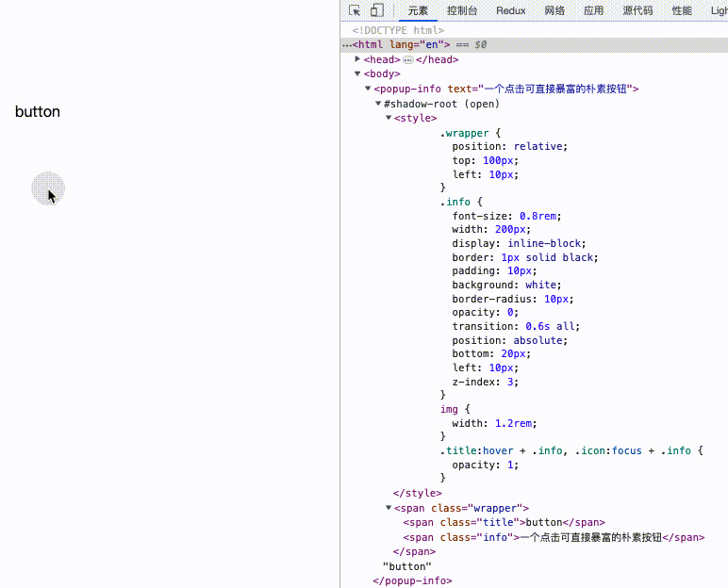Collapse the popup-info element node
The width and height of the screenshot is (728, 588).
[368, 89]
